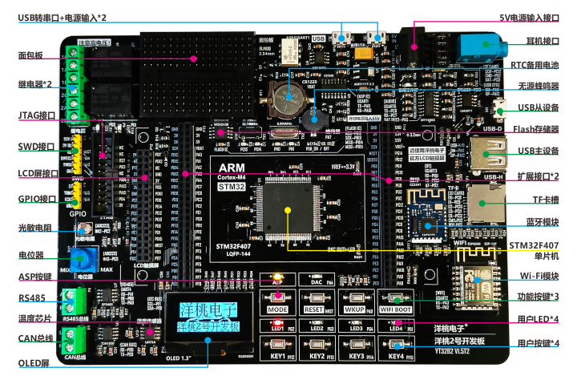Click the blue headphone jack

pyautogui.click(x=482, y=48)
